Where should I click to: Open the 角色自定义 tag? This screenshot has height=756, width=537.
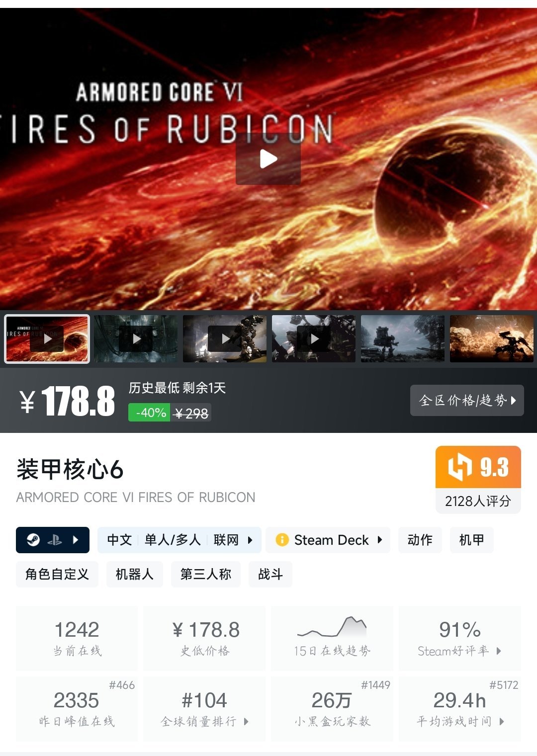tap(57, 574)
